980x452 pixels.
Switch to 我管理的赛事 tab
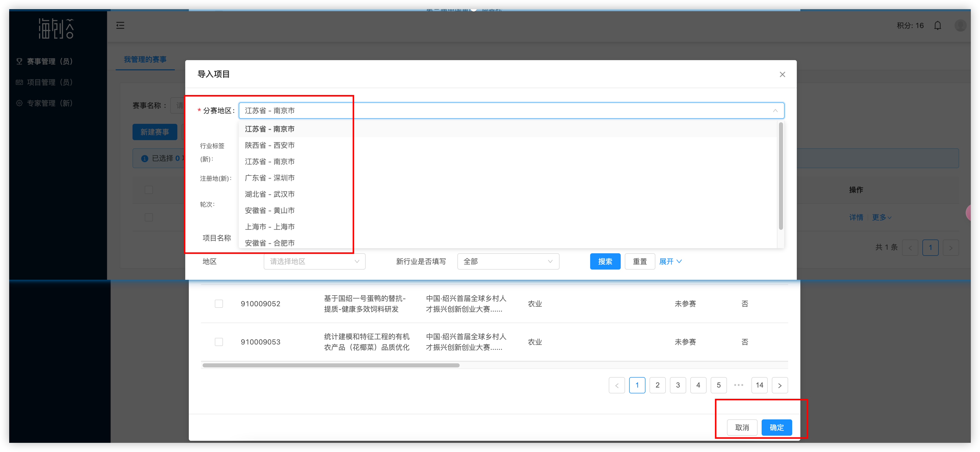pos(145,59)
